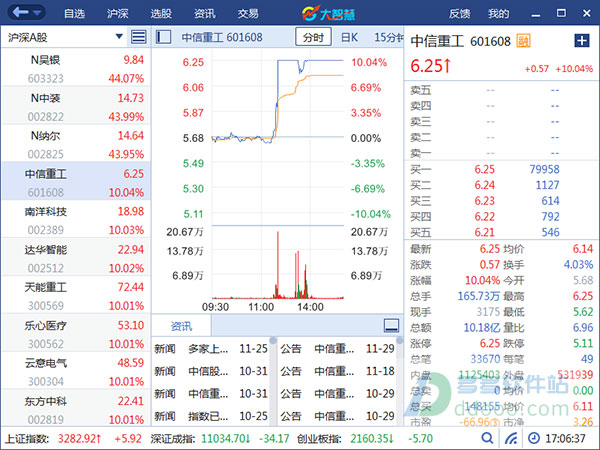The image size is (600, 450).
Task: Click the 换手 4.03% value
Action: tap(578, 265)
